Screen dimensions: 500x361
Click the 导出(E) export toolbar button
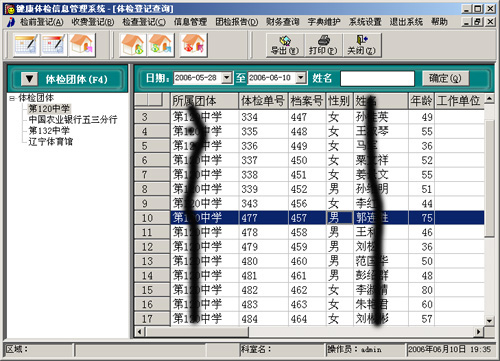[285, 45]
